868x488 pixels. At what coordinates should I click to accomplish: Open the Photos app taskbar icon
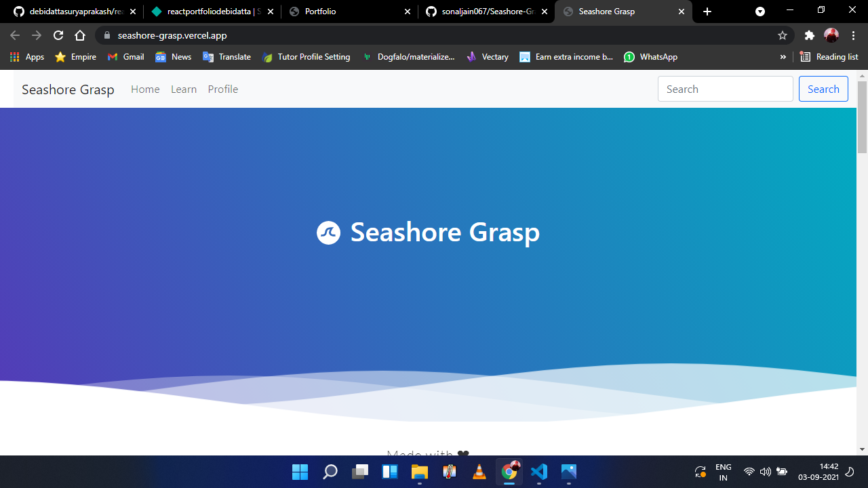[x=568, y=472]
